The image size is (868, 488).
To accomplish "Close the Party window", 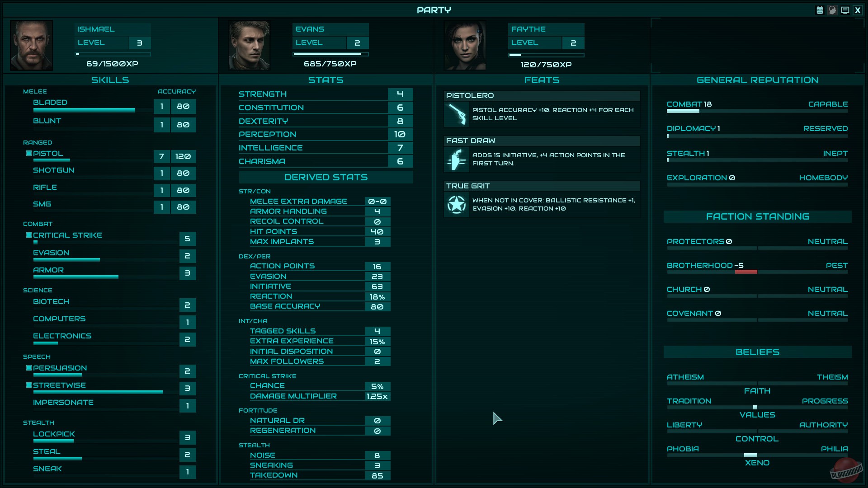I will click(858, 10).
